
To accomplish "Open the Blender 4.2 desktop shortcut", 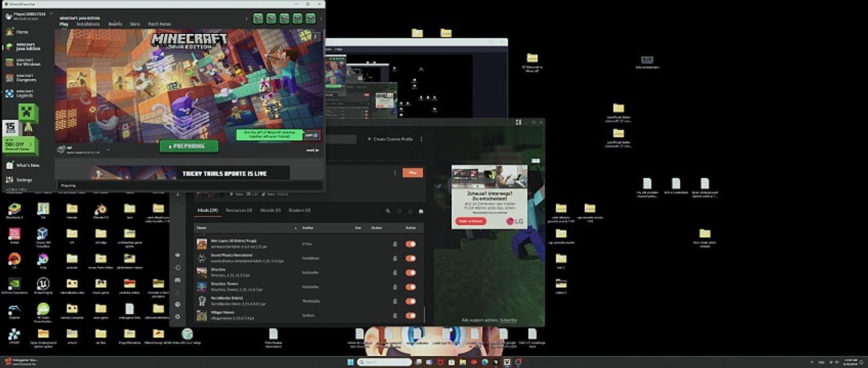I will 100,211.
